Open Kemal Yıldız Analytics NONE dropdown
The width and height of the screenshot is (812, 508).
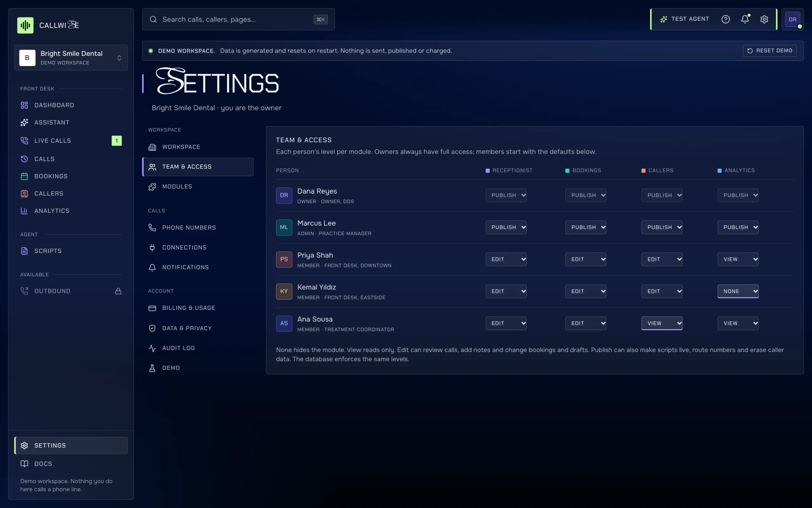[738, 291]
